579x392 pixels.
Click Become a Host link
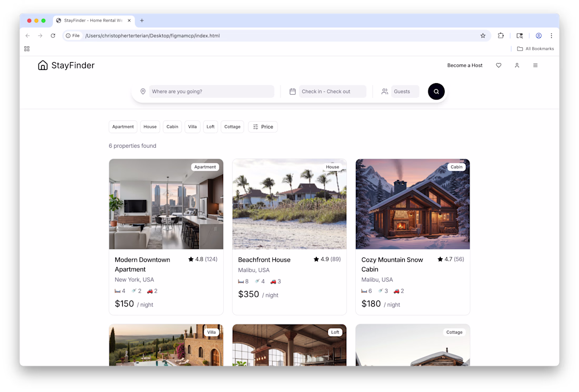465,65
